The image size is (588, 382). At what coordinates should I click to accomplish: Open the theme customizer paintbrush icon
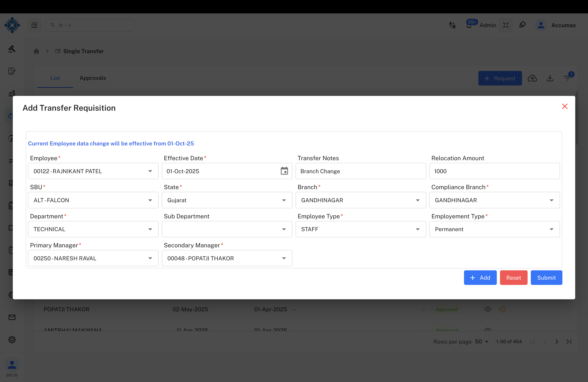tap(523, 25)
